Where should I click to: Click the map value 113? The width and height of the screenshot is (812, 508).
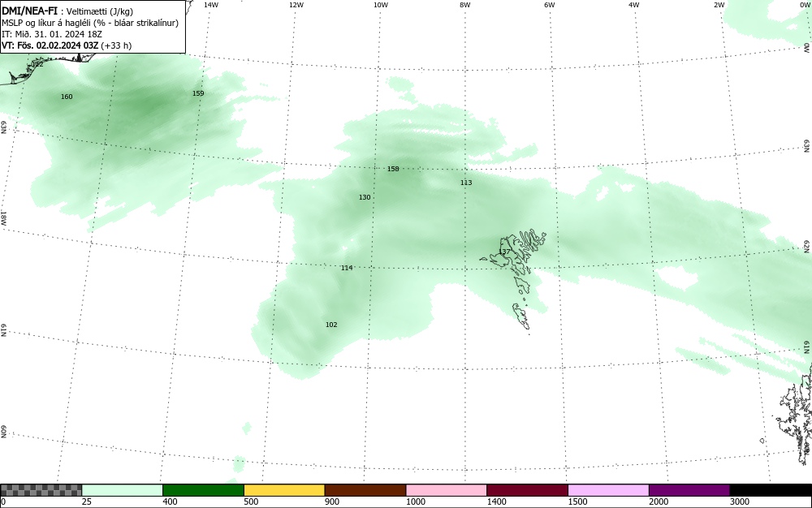(x=466, y=183)
